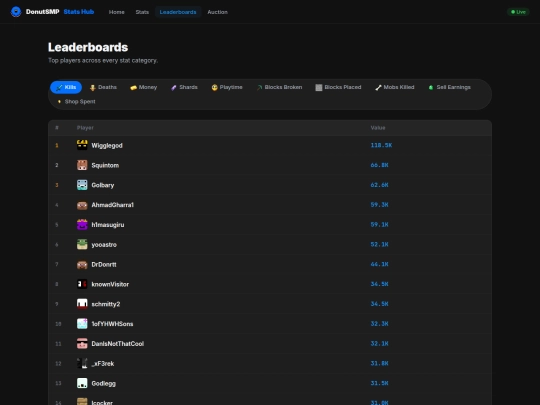This screenshot has height=405, width=540.
Task: Switch to the Deaths leaderboard tab
Action: pos(103,87)
